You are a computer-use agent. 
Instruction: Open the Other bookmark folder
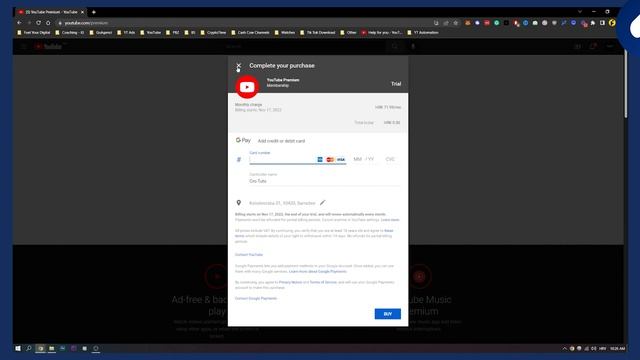pos(348,32)
